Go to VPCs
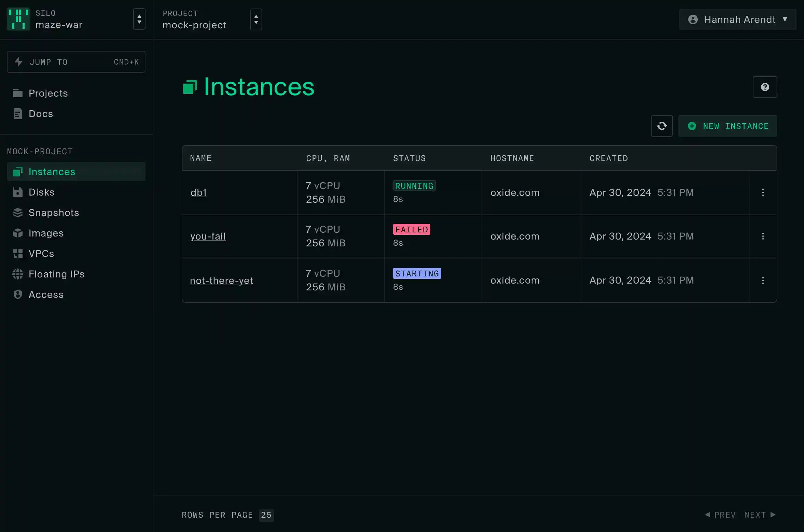804x532 pixels. [41, 254]
